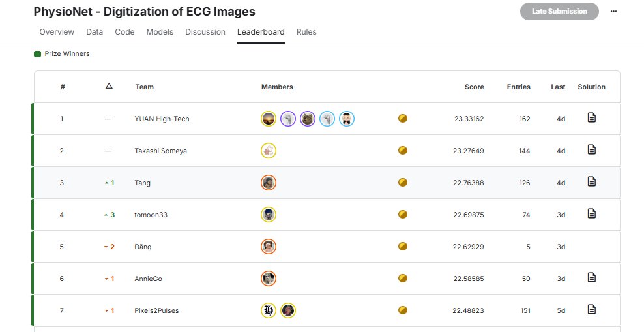Viewport: 644px width, 332px height.
Task: Click score value 22.62929
Action: tap(469, 247)
